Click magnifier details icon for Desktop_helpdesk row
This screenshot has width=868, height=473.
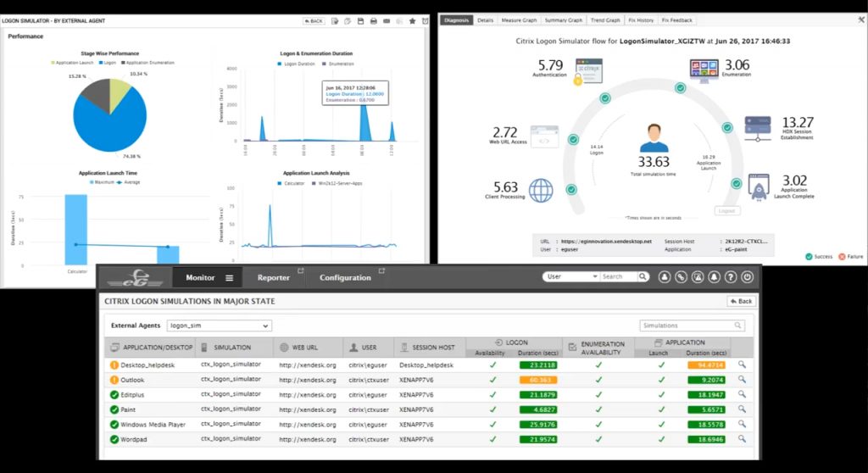[742, 364]
